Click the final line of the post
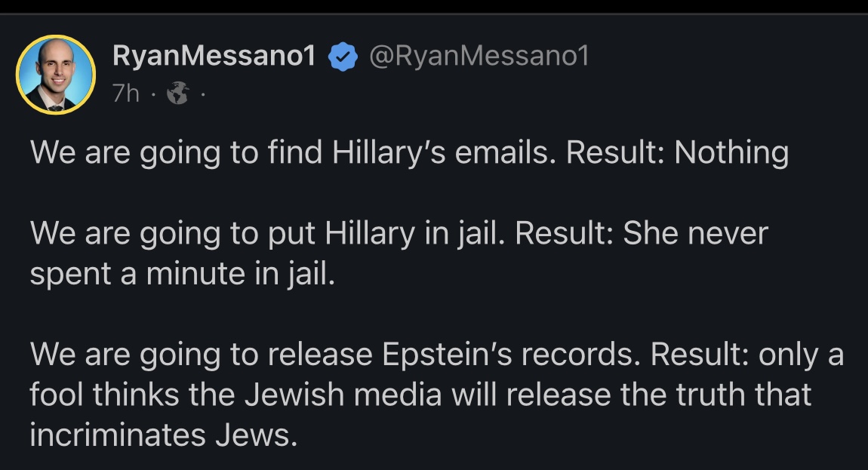Viewport: 868px width, 470px height. (x=162, y=435)
